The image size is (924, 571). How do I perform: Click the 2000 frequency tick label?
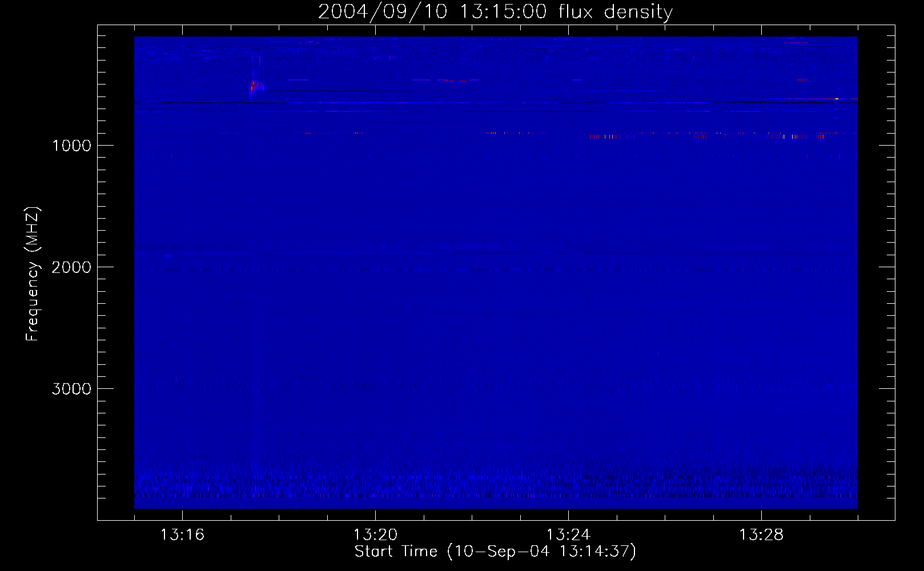(x=71, y=267)
